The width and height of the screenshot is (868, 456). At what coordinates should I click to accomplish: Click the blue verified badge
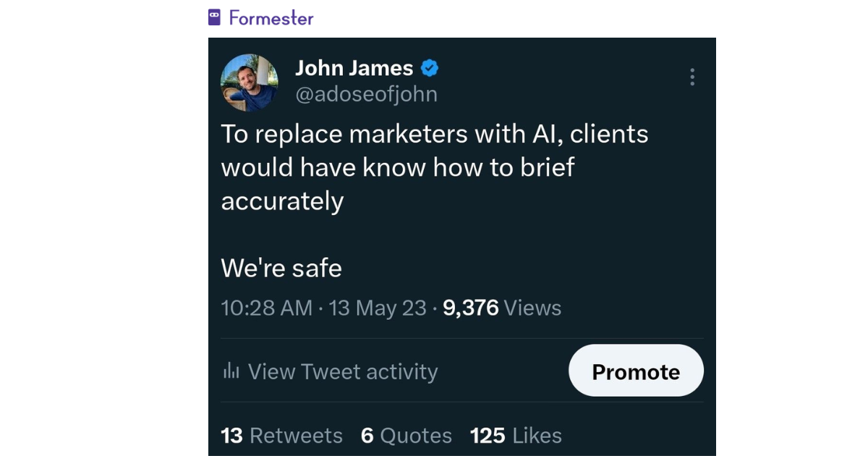click(x=430, y=69)
